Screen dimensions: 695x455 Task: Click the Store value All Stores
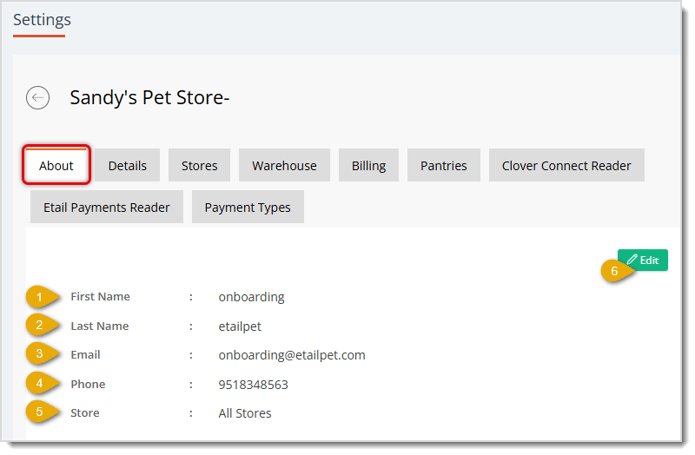point(245,414)
